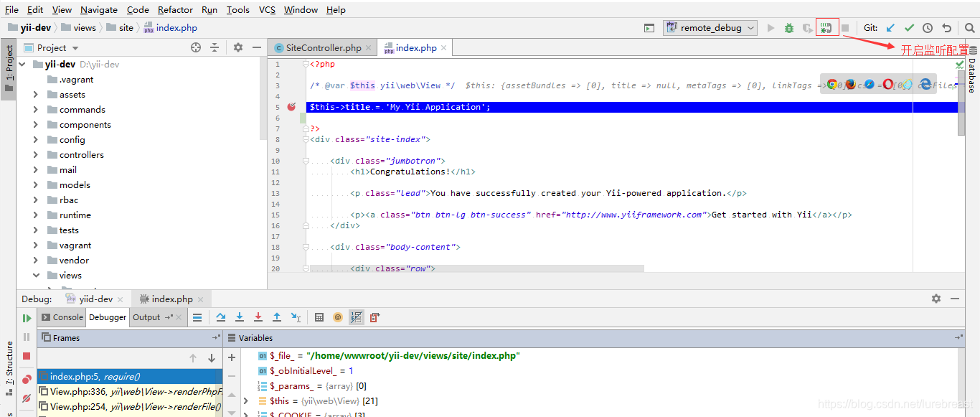Step over the current line
Image resolution: width=980 pixels, height=417 pixels.
click(222, 317)
